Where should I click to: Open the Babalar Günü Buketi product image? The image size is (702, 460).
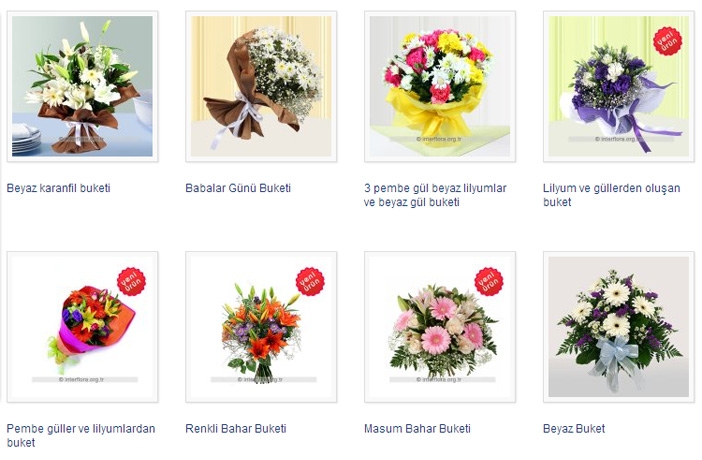coord(261,86)
